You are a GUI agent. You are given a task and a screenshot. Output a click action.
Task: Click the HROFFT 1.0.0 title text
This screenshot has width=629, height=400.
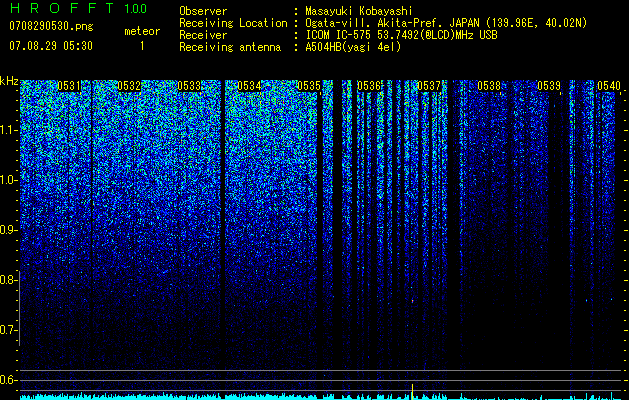(x=79, y=8)
